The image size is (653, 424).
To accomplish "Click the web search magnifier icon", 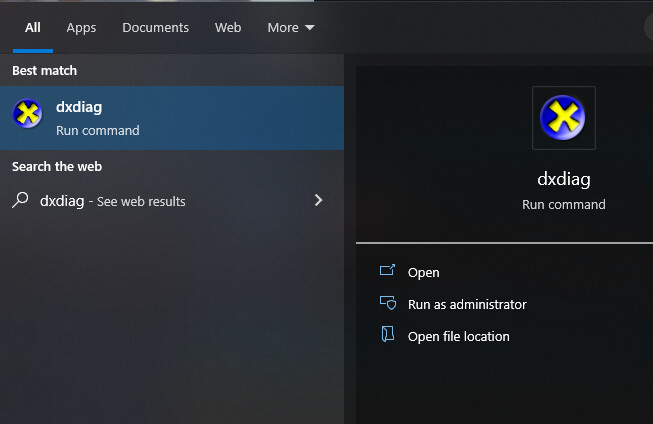I will [20, 200].
